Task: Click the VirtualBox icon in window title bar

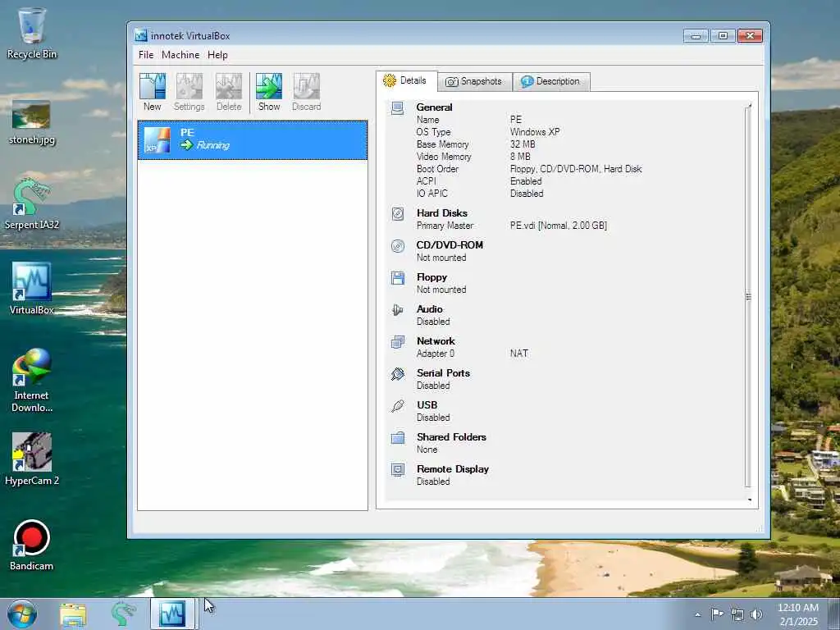Action: point(141,36)
